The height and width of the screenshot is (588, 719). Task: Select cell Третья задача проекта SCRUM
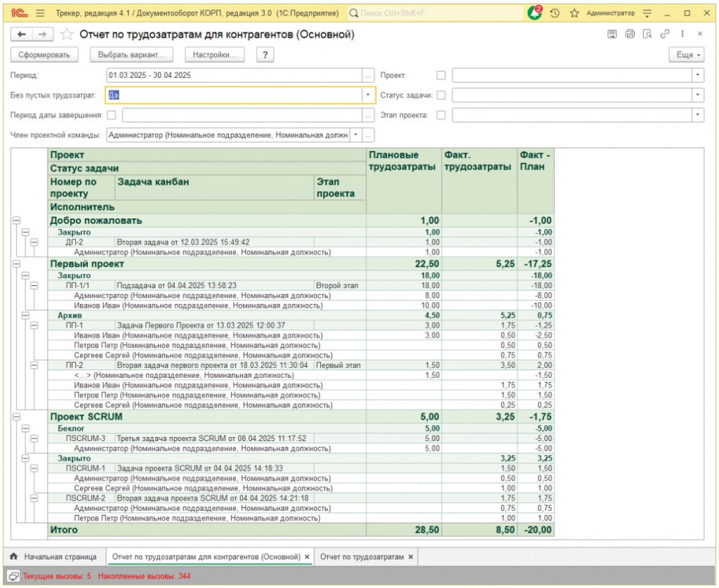pos(215,438)
